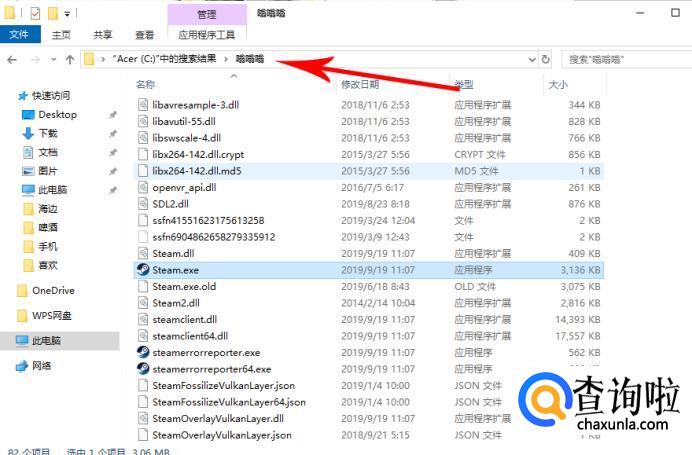This screenshot has height=455, width=692.
Task: Open 图片 folder in sidebar
Action: tap(40, 171)
